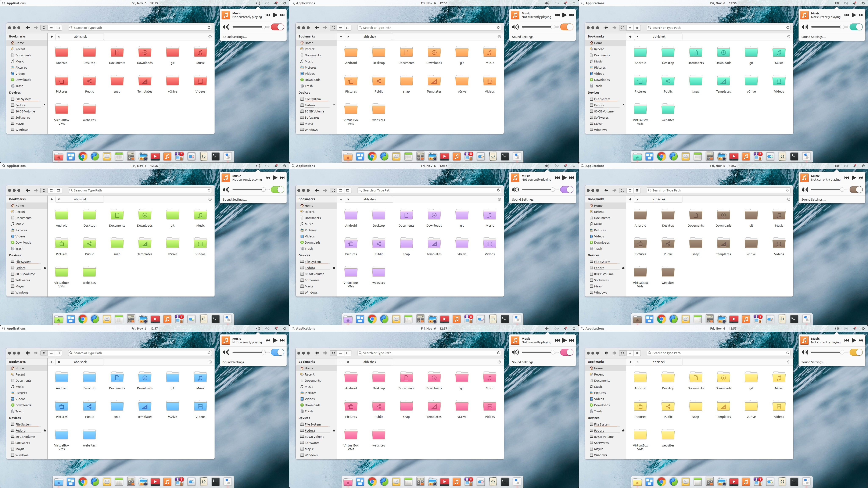
Task: Select the abhishek tab in the brown-folder window
Action: (659, 199)
